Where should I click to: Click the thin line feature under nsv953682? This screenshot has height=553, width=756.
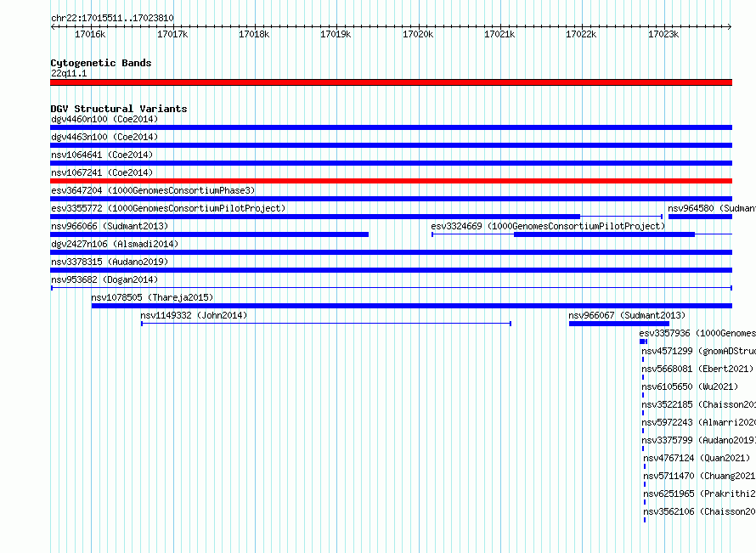392,288
